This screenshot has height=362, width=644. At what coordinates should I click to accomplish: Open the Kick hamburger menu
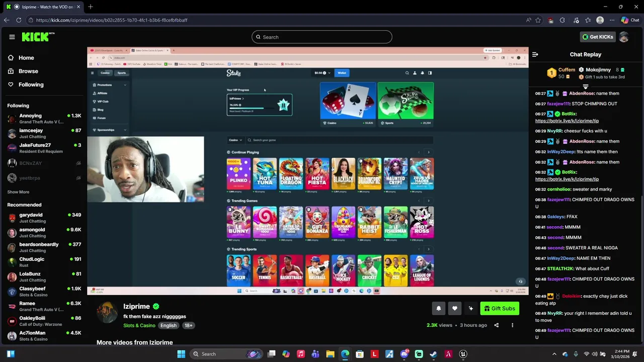(x=12, y=37)
